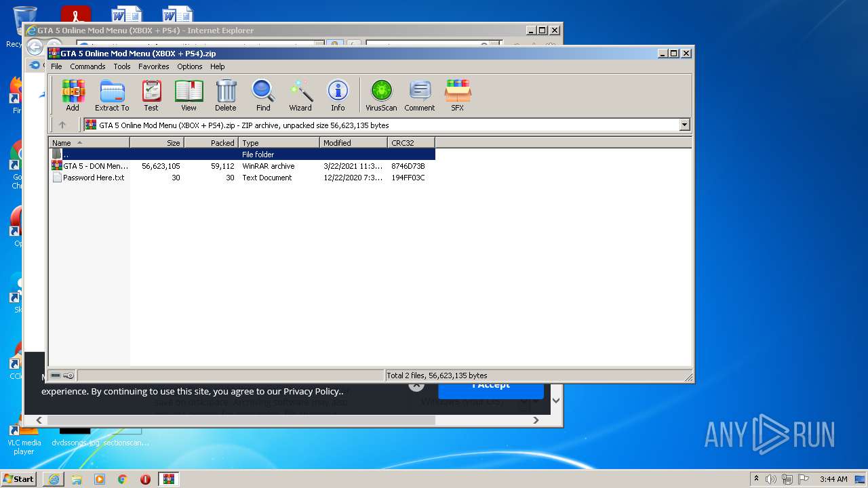Viewport: 868px width, 488px height.
Task: Open the Help menu
Action: [217, 66]
